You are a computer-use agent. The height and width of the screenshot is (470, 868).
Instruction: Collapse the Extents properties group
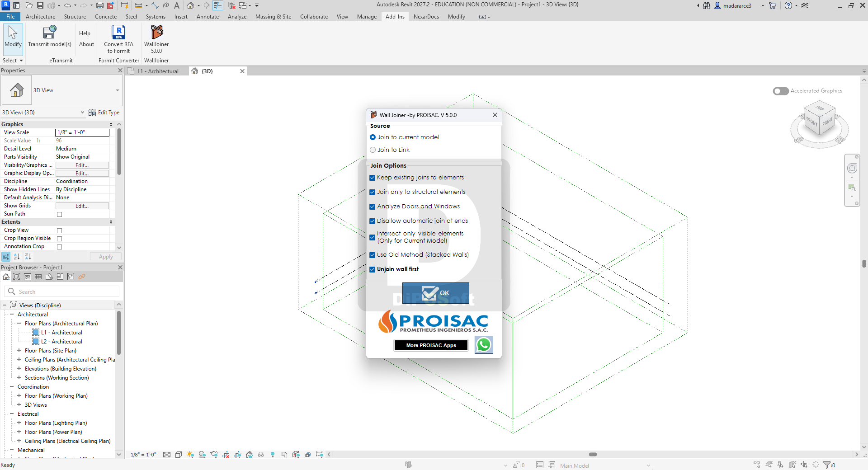pos(111,222)
